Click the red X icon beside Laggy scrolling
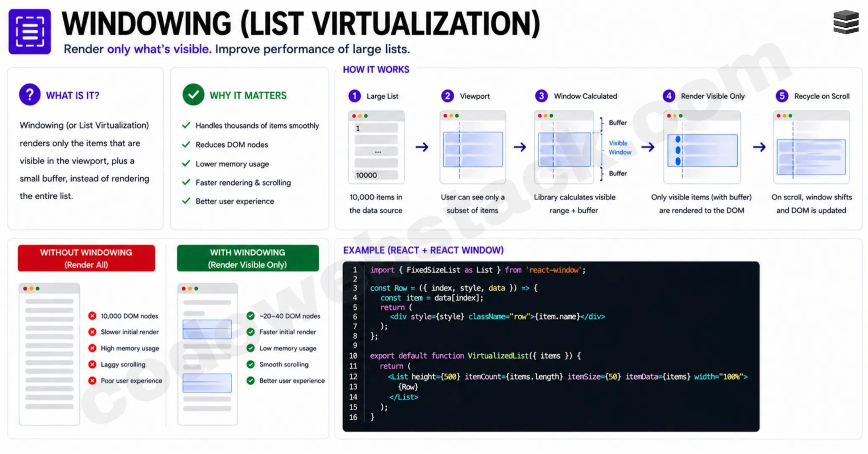The image size is (868, 454). (x=92, y=364)
